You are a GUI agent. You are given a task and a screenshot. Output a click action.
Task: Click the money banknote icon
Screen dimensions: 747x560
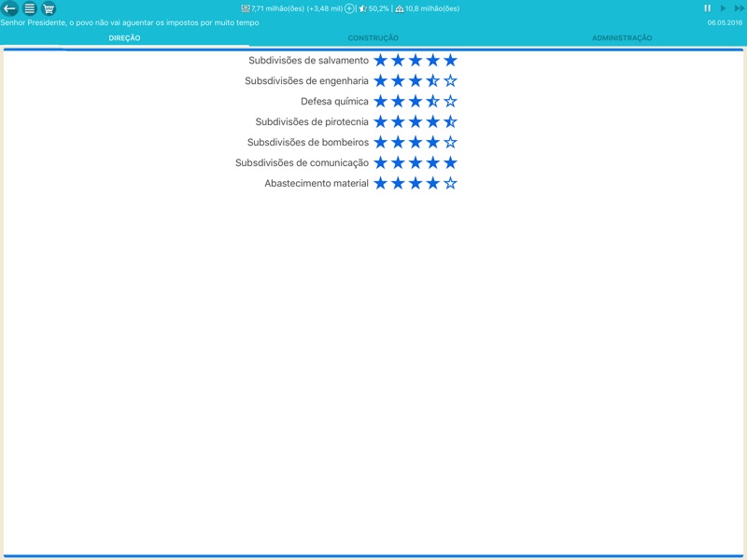(246, 8)
